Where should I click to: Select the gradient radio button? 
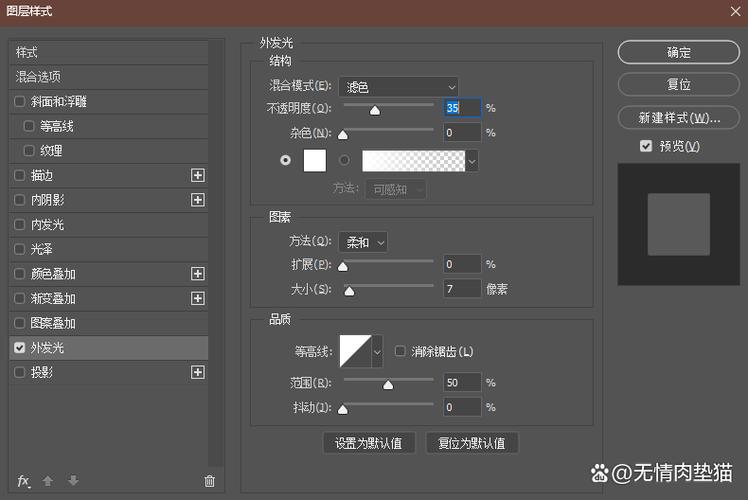[344, 160]
